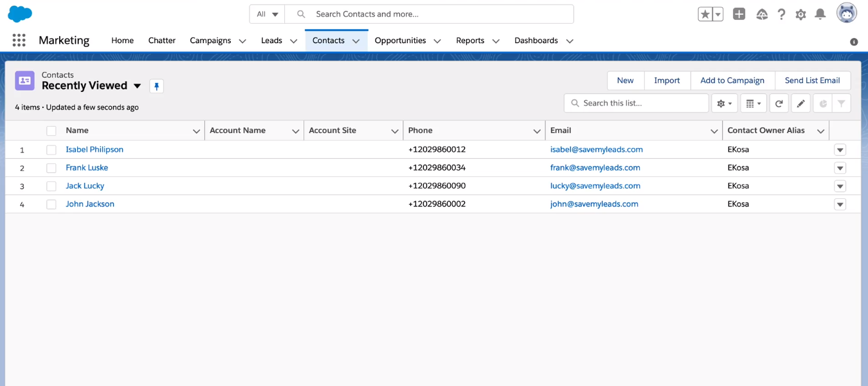
Task: Open the Account Name column menu
Action: click(295, 131)
